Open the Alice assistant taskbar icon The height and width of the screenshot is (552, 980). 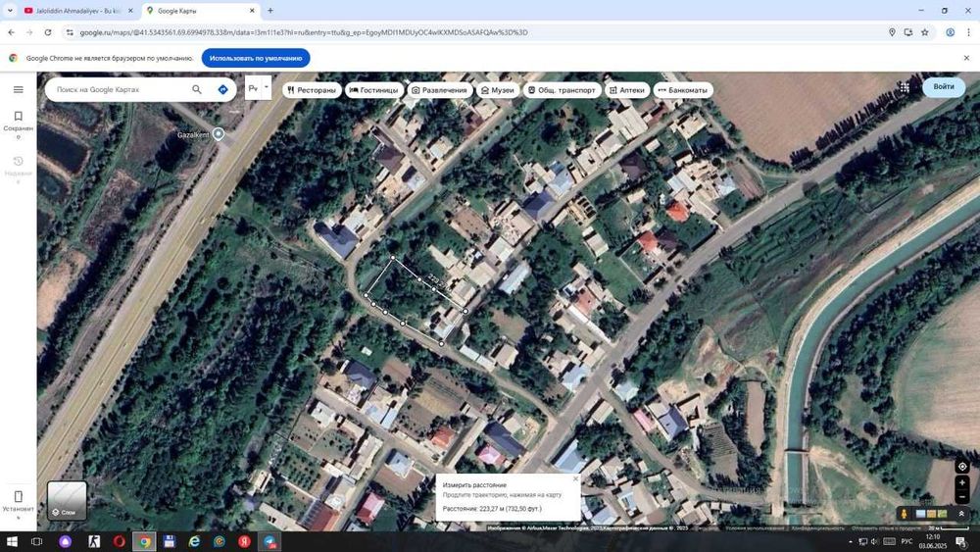66,541
